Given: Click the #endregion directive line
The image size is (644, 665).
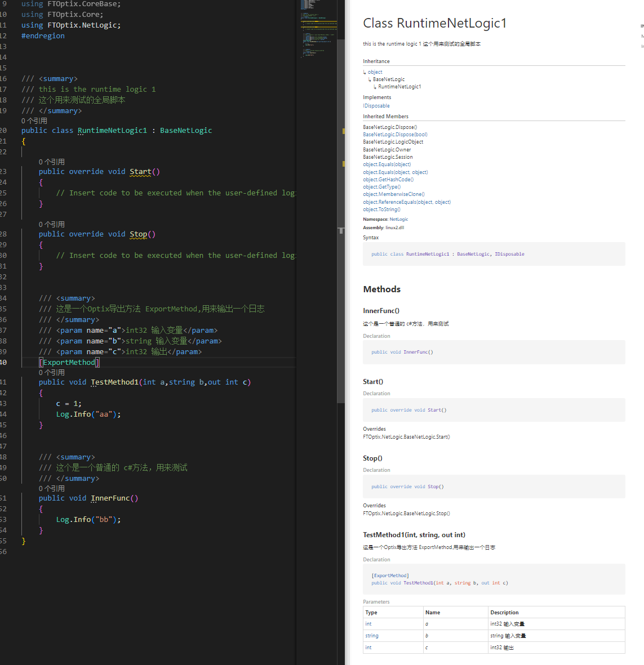Looking at the screenshot, I should point(43,36).
